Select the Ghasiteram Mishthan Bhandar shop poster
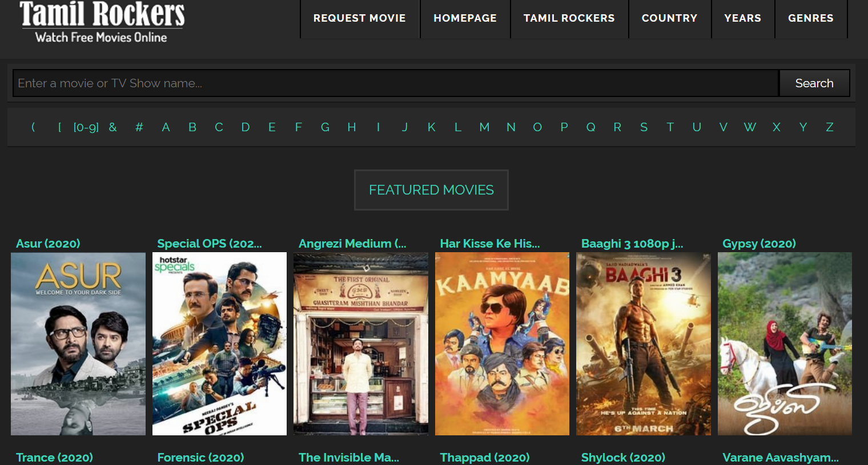The height and width of the screenshot is (465, 868). [361, 344]
